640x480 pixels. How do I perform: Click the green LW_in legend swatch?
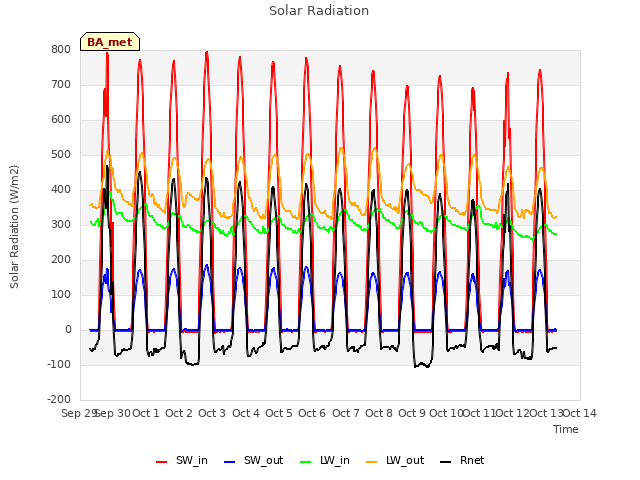pos(306,462)
